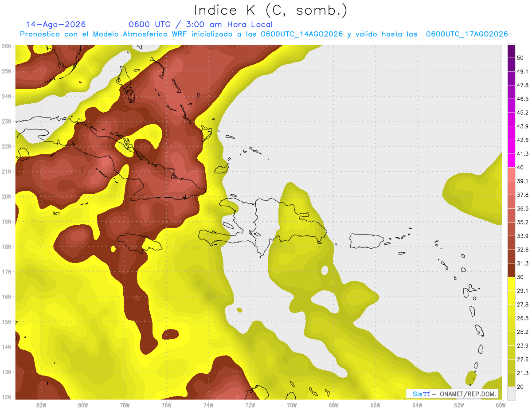Click the longitude label "68W"
Viewport: 532px width, 411px height.
[x=334, y=405]
